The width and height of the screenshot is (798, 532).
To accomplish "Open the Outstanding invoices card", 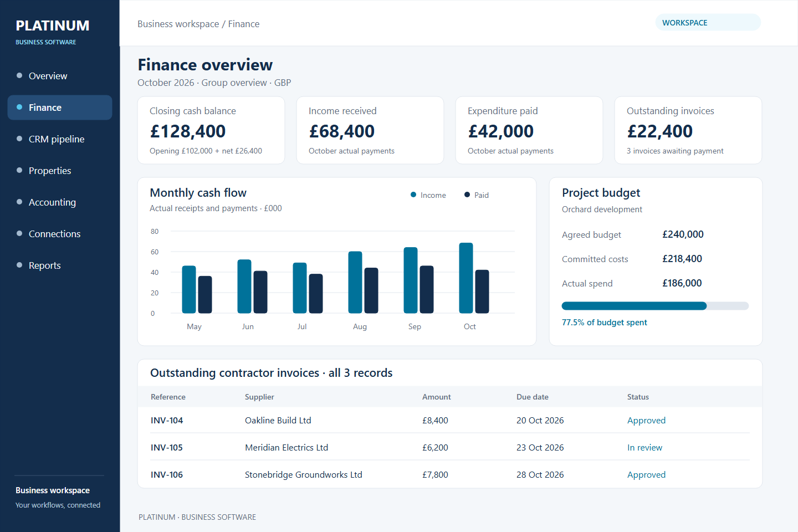I will click(688, 130).
